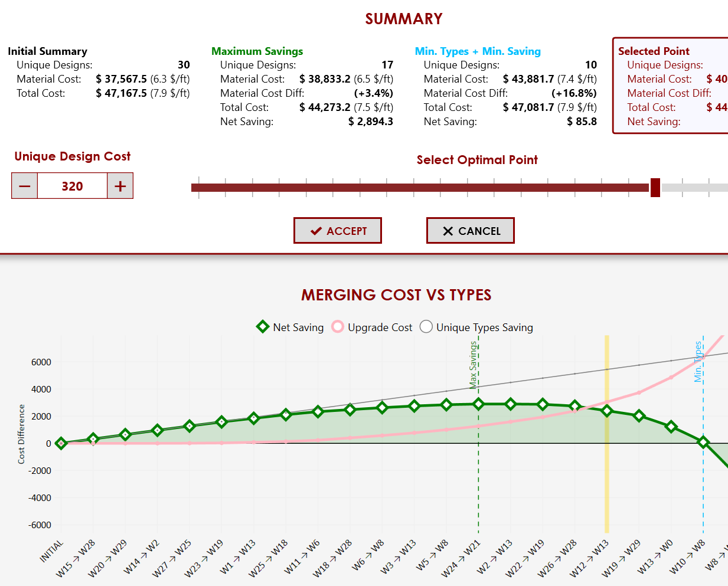Viewport: 728px width, 586px height.
Task: Select net saving point at W26 → W28
Action: tap(574, 406)
